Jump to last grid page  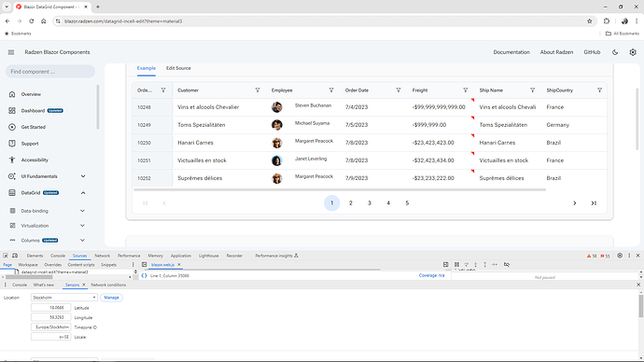click(594, 203)
